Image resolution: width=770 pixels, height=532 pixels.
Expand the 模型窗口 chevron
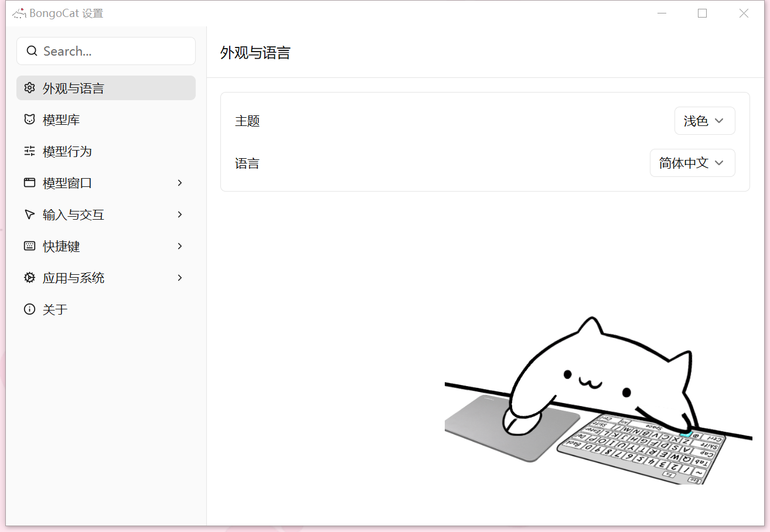(180, 183)
